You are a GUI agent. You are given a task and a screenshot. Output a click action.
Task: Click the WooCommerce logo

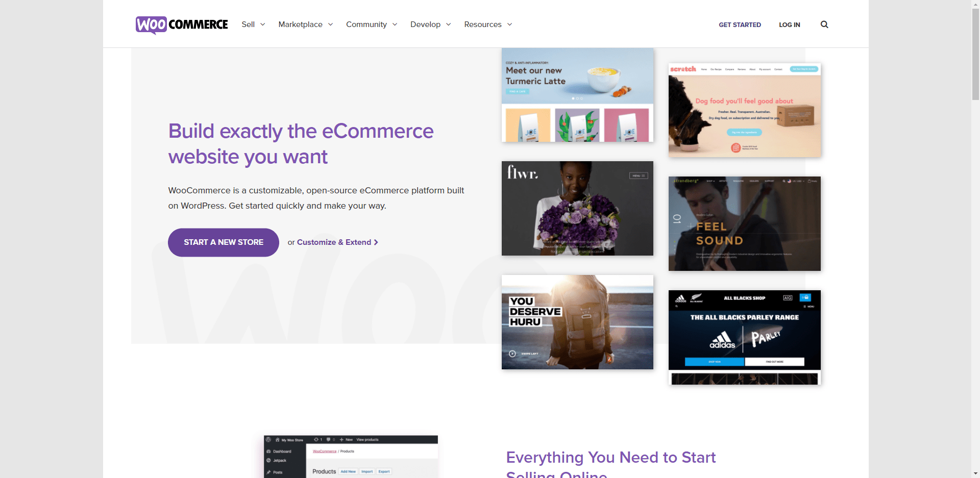point(182,24)
